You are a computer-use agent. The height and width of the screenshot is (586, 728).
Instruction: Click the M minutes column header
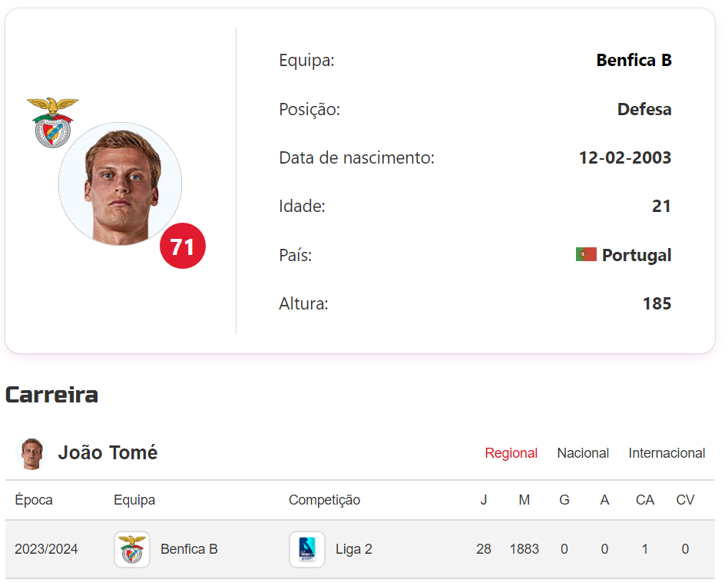pyautogui.click(x=524, y=500)
